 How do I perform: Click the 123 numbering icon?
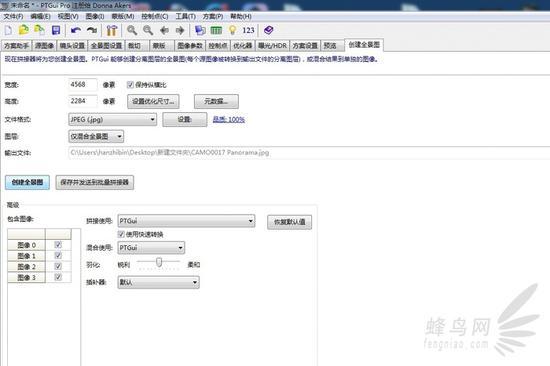pyautogui.click(x=248, y=31)
